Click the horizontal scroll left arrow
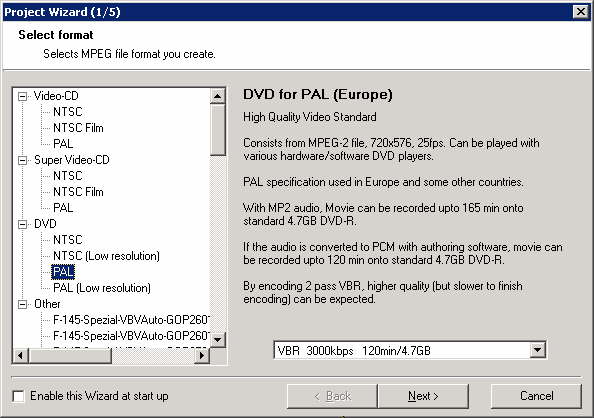594x418 pixels. [21, 355]
